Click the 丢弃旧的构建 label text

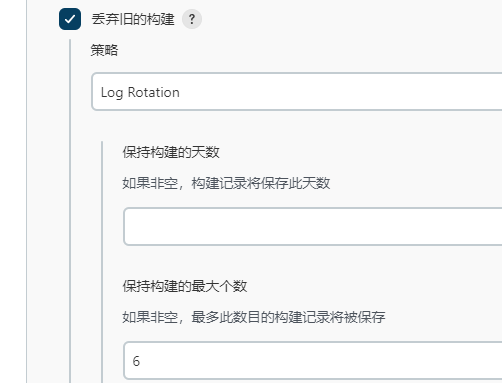point(133,19)
